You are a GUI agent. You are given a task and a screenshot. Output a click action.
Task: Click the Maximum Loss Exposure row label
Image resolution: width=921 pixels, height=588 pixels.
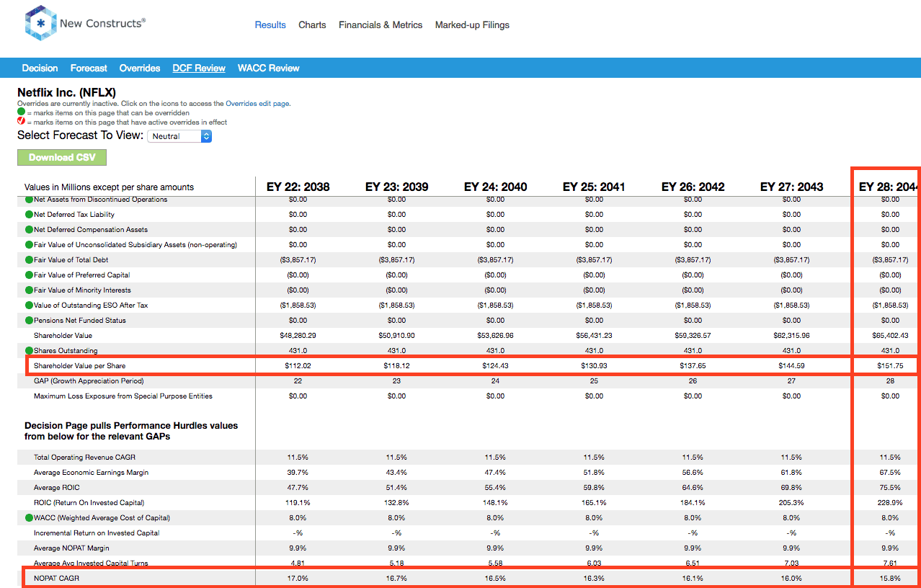click(123, 396)
